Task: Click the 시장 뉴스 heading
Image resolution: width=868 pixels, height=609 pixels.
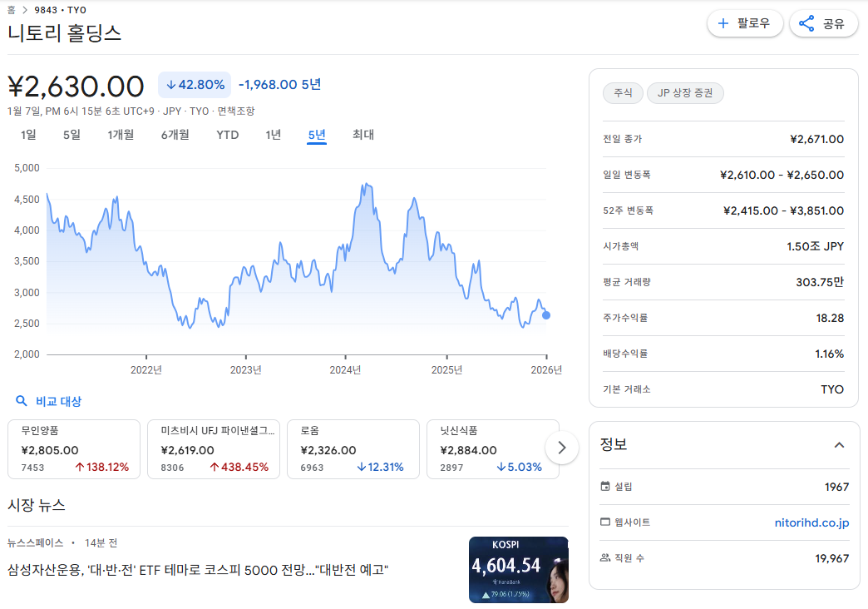Action: point(37,505)
